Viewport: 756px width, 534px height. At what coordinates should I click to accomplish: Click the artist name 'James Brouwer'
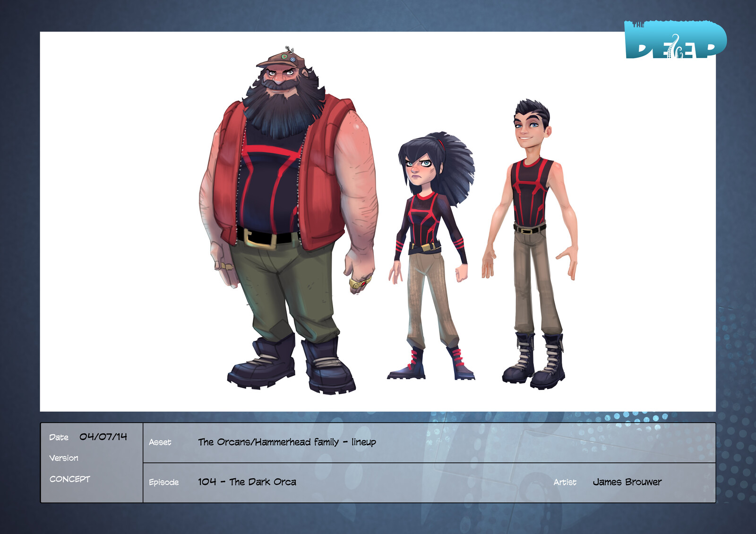[627, 482]
